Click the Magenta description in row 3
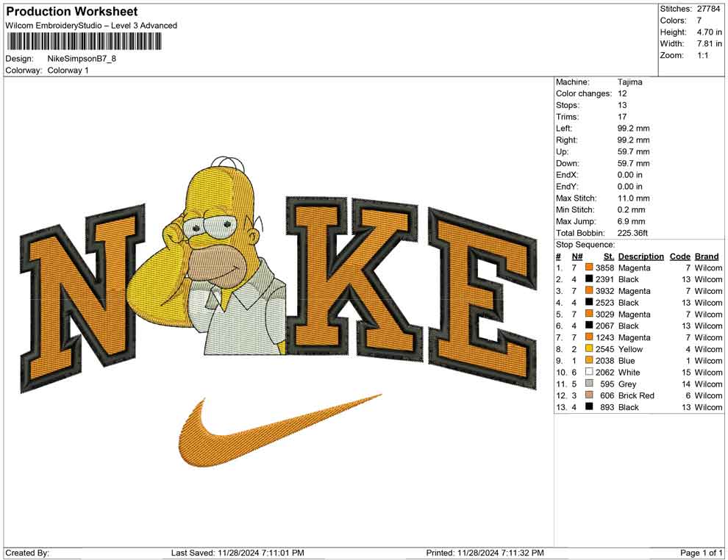The image size is (728, 560). [634, 291]
